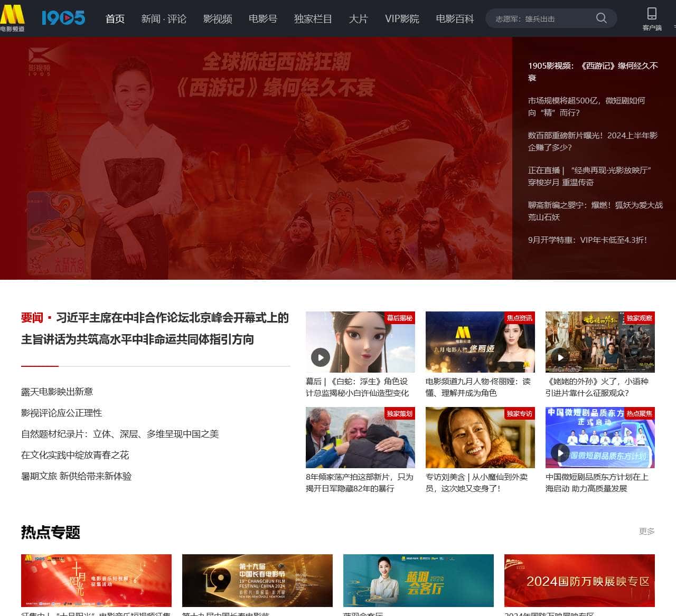Open 市场规模将超500亿 微短剧 headline
Image resolution: width=676 pixels, height=616 pixels.
[586, 107]
